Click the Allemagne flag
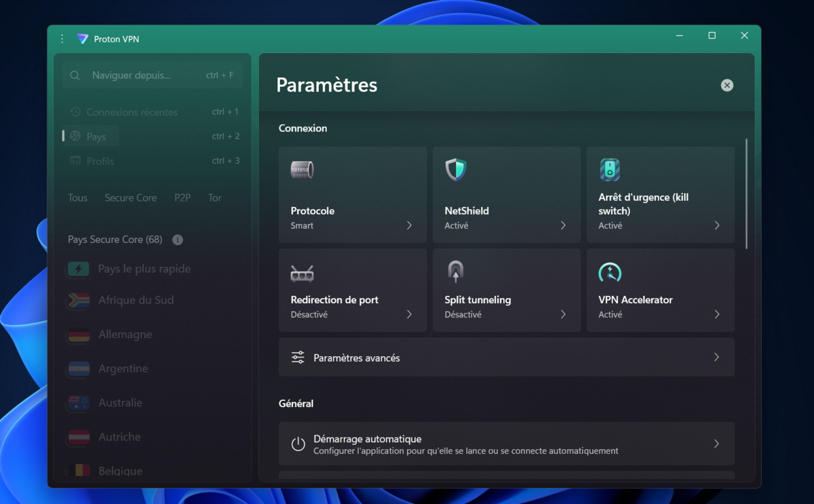814x504 pixels. click(79, 334)
